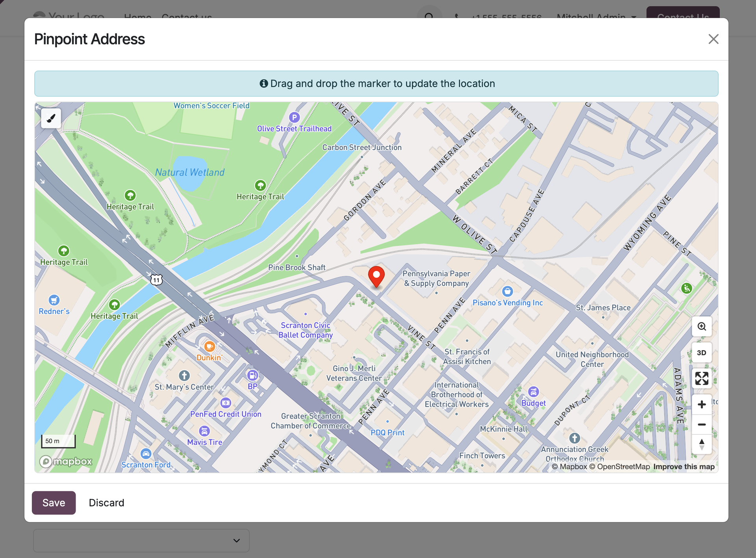Click the Pennsylvania Paper & Supply Company label
This screenshot has height=558, width=756.
pos(436,278)
